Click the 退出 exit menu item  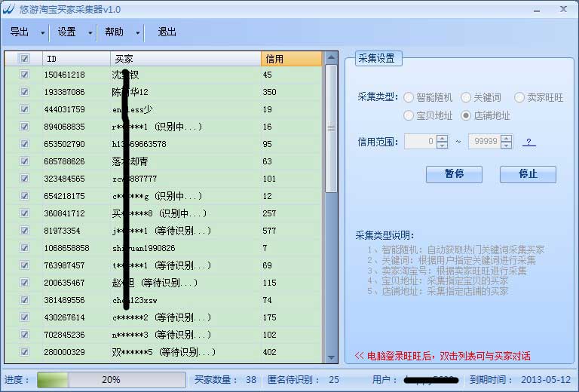(x=167, y=32)
